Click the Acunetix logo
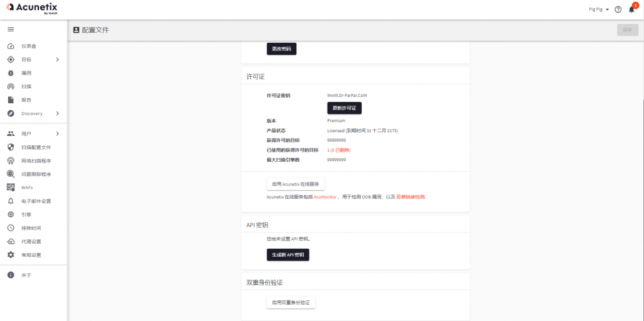The image size is (644, 321). click(32, 8)
